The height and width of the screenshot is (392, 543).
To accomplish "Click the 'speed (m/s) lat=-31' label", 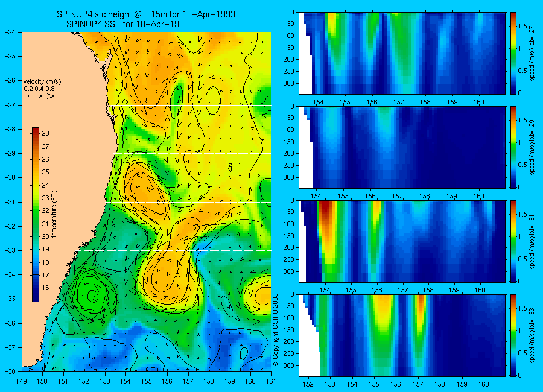I will tap(533, 242).
